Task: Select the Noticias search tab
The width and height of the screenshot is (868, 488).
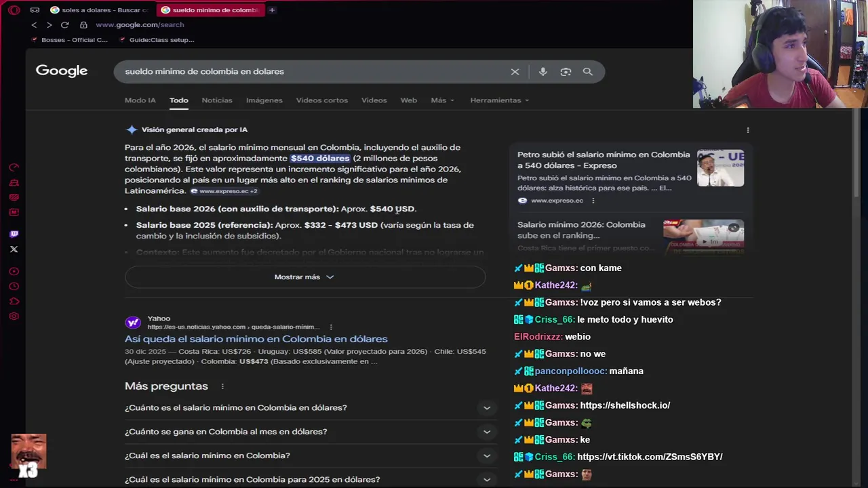Action: coord(217,100)
